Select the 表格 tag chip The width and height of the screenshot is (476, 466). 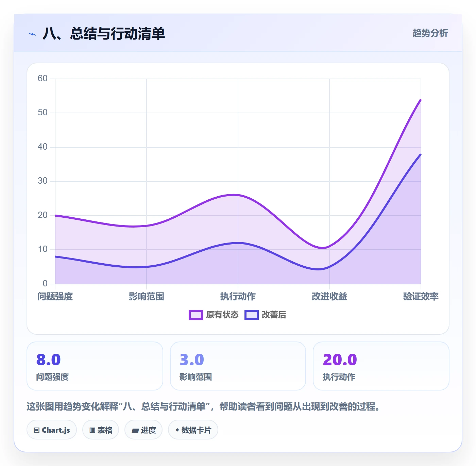(x=101, y=430)
